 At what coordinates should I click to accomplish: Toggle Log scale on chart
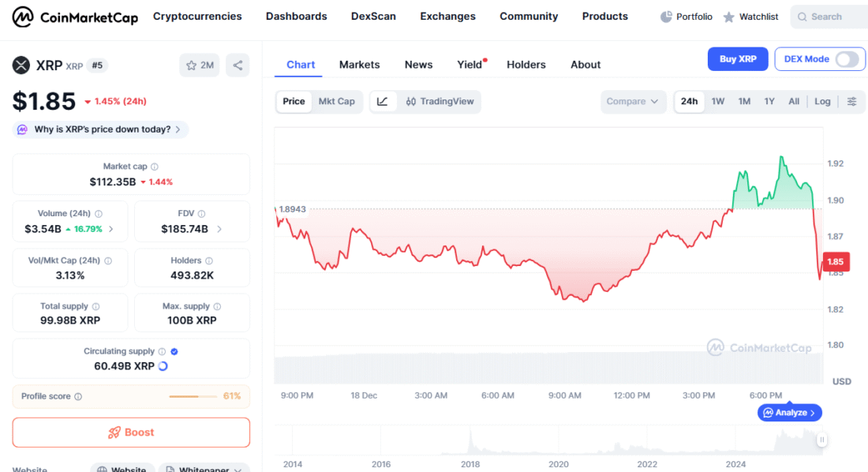[x=822, y=101]
